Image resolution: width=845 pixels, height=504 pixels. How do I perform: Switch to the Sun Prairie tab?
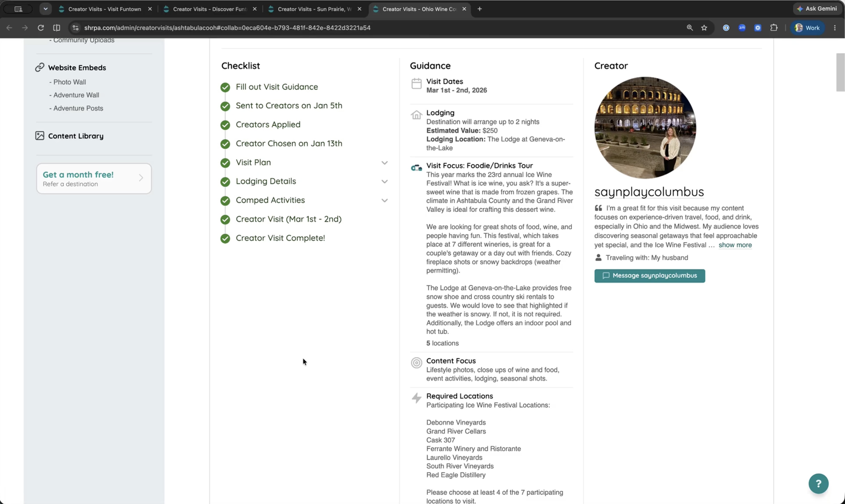[x=314, y=9]
